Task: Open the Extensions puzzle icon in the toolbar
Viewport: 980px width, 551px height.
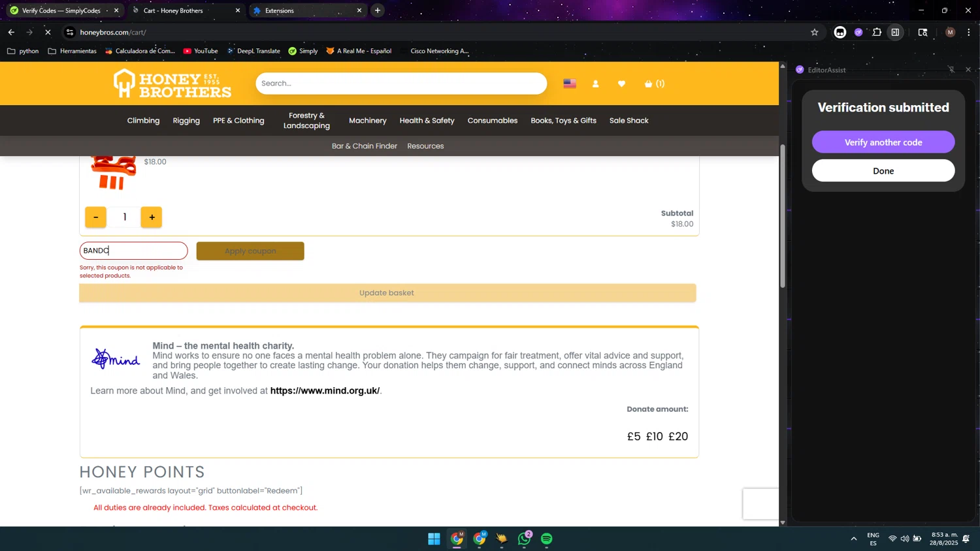Action: (x=877, y=32)
